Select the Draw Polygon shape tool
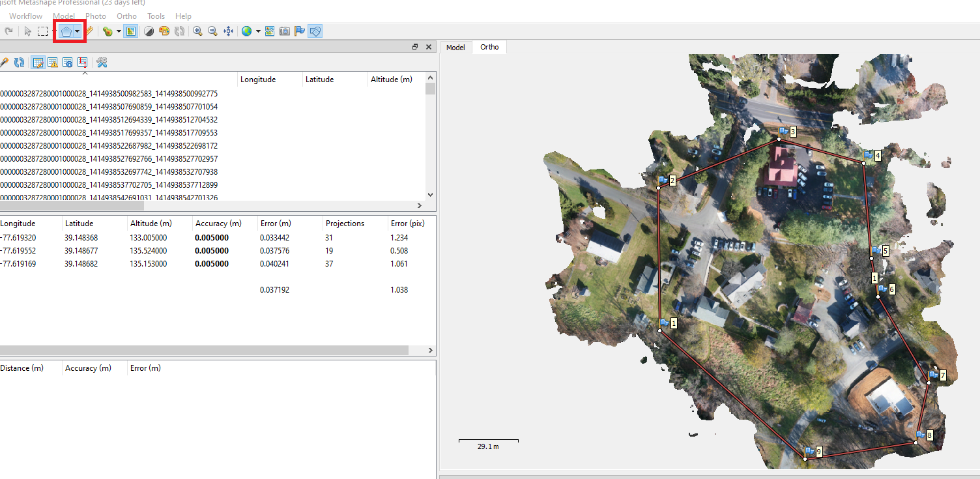 click(x=66, y=31)
